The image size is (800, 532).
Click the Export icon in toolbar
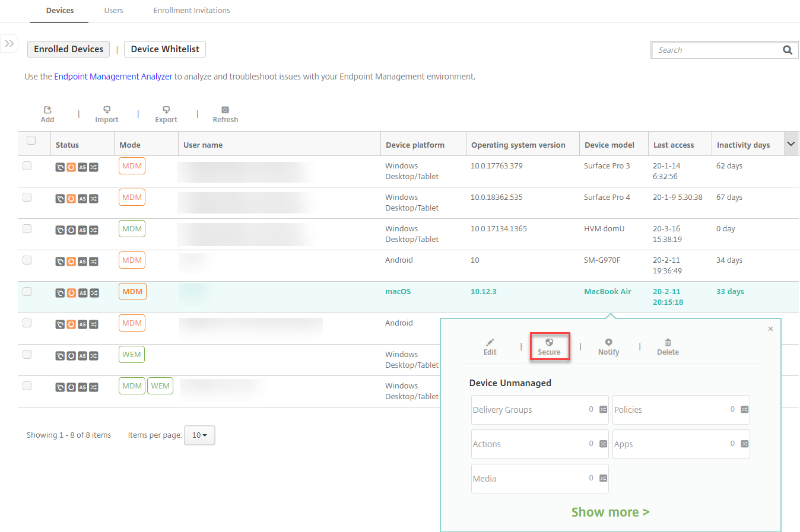click(x=166, y=110)
